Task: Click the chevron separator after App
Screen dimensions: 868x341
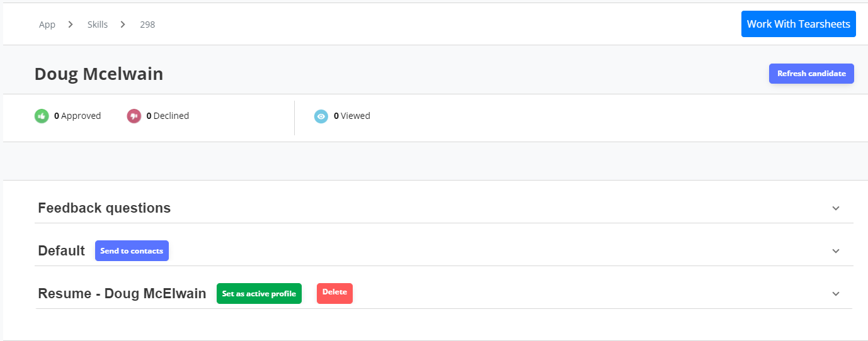Action: coord(71,25)
